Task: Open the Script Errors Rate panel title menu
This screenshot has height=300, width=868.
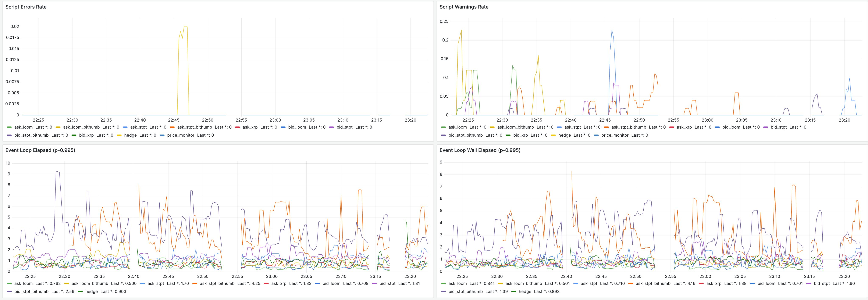Action: 26,7
